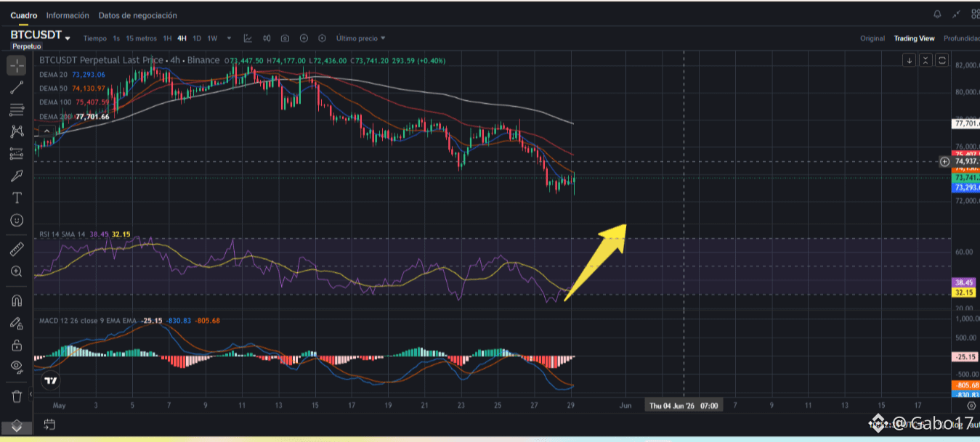Viewport: 980px width, 442px height.
Task: Click the DEMA 50 indicator legend
Action: click(x=72, y=88)
